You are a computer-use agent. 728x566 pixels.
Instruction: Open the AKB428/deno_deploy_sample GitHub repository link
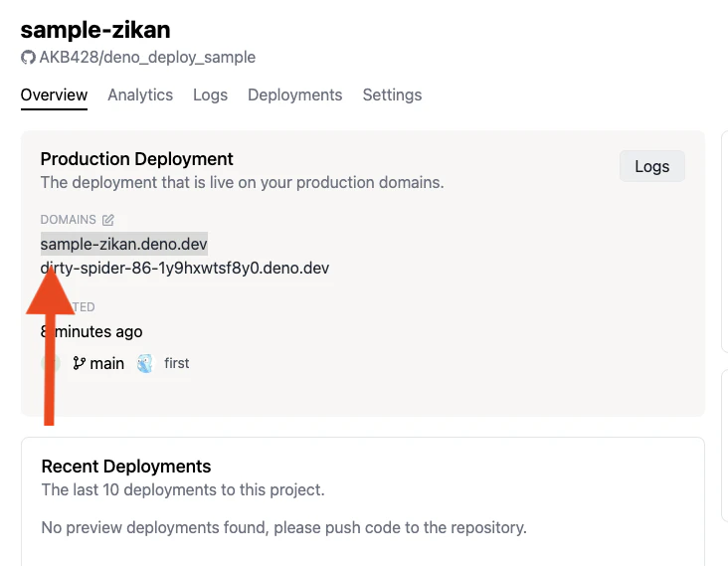pos(147,57)
